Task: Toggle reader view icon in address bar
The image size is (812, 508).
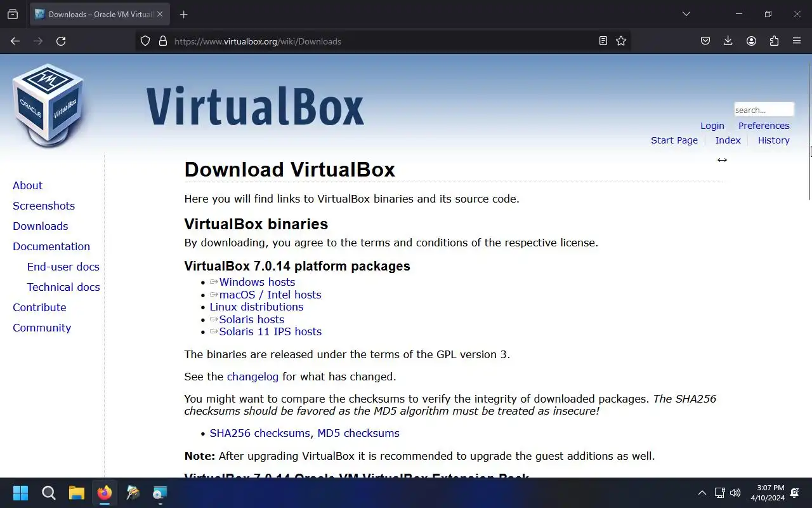Action: click(603, 41)
